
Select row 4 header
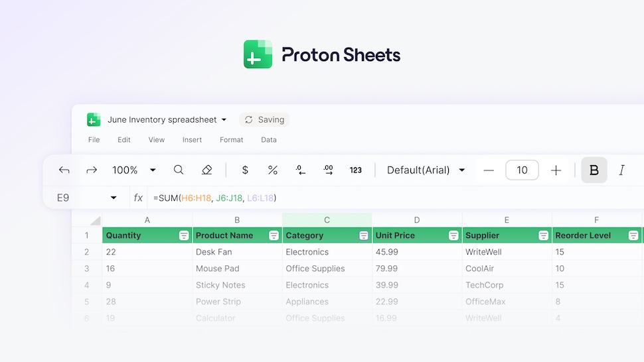tap(87, 285)
